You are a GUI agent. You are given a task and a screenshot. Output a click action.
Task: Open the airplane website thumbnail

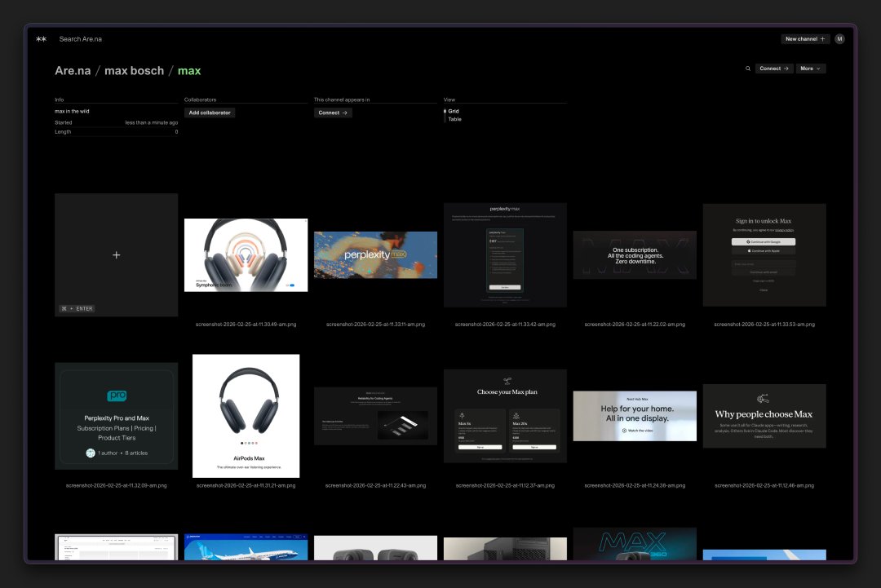tap(246, 547)
